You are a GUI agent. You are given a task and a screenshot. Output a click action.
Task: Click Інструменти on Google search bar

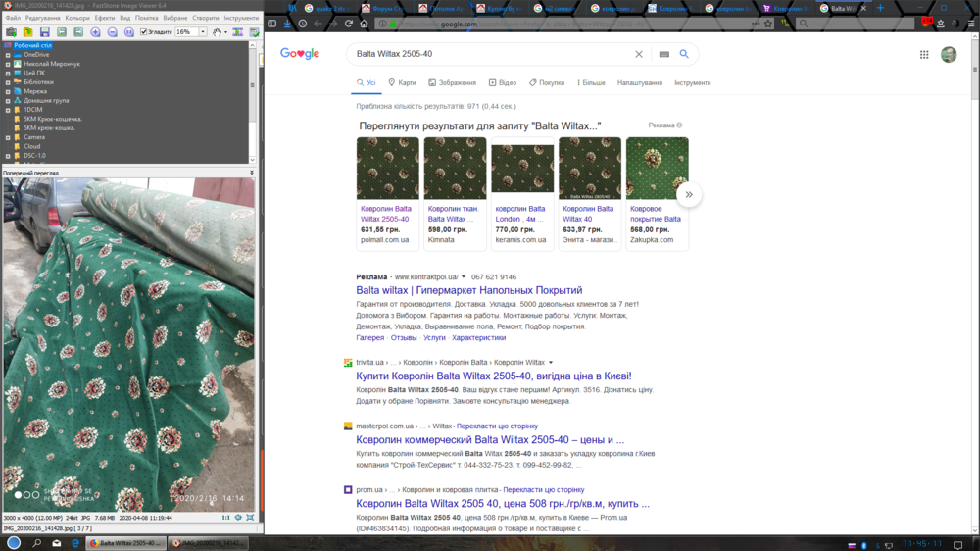point(693,82)
